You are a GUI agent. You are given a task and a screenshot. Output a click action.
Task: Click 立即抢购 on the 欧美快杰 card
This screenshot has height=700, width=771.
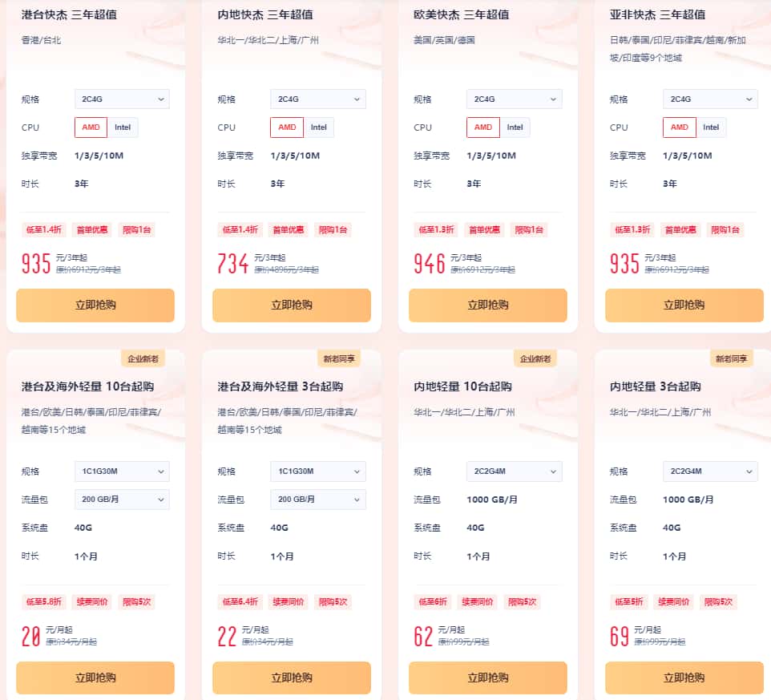click(x=487, y=305)
